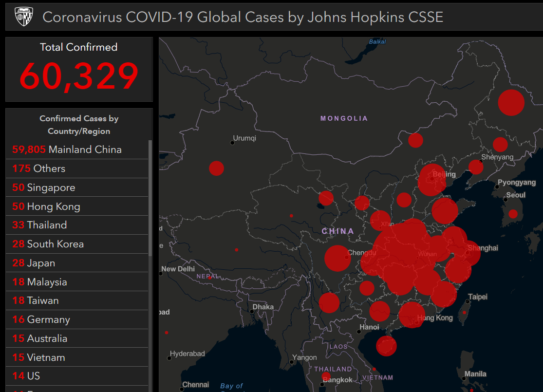Select the red circle at Hong Kong
This screenshot has width=543, height=392.
[412, 315]
